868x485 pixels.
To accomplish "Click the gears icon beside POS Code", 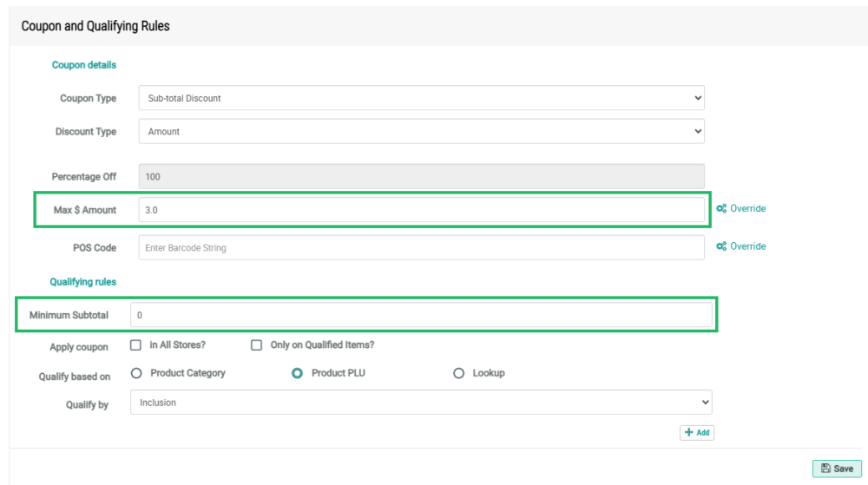I will click(x=721, y=246).
